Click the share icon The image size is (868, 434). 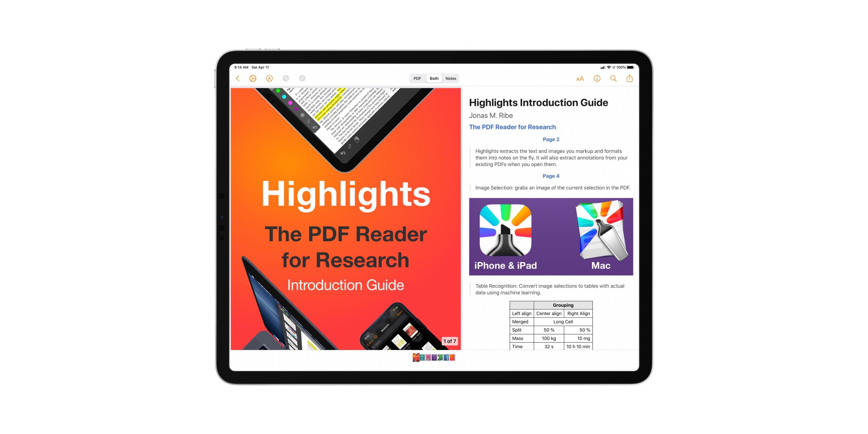tap(631, 78)
